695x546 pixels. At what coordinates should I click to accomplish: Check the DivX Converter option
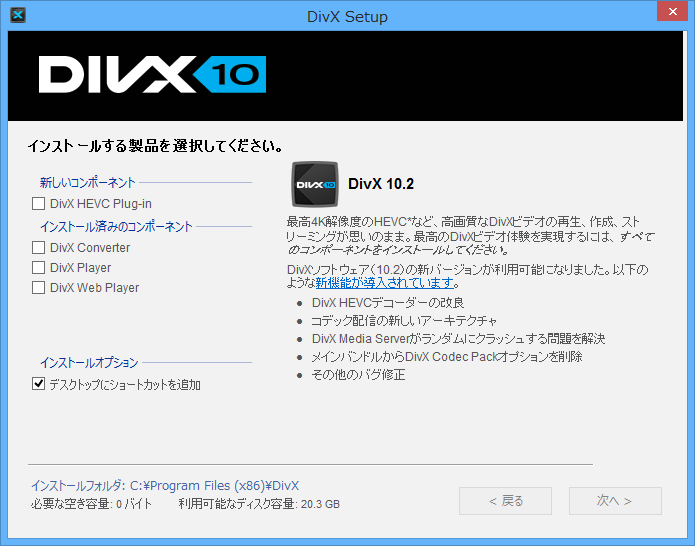(x=39, y=248)
